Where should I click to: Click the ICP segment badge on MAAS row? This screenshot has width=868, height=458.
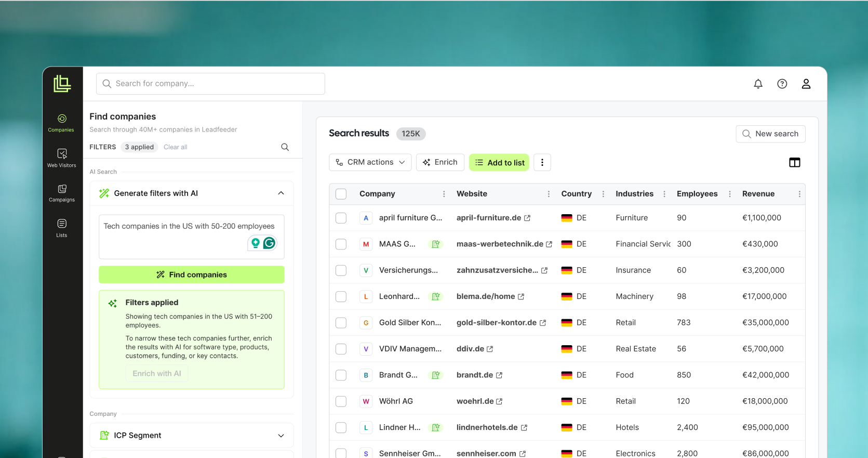pos(436,244)
